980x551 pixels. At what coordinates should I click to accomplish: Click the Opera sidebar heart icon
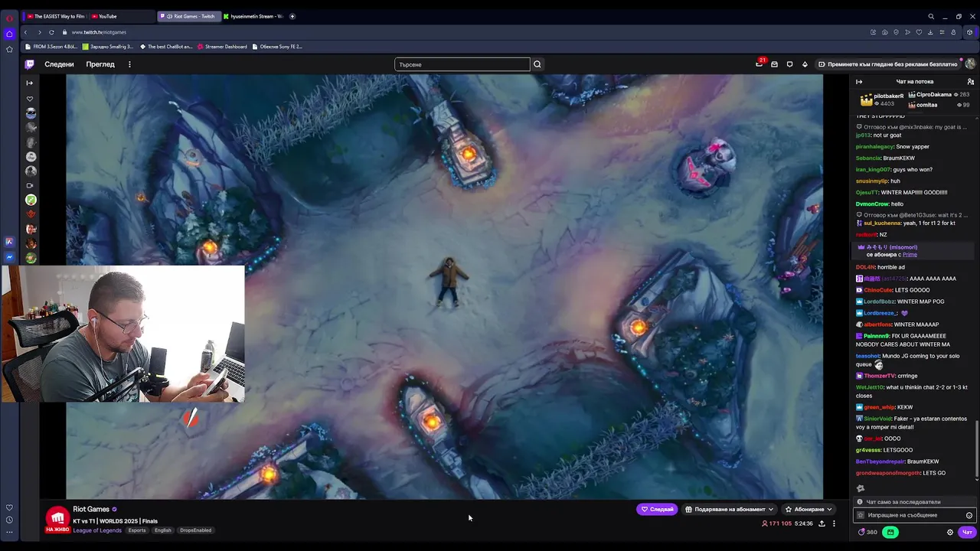pyautogui.click(x=9, y=507)
